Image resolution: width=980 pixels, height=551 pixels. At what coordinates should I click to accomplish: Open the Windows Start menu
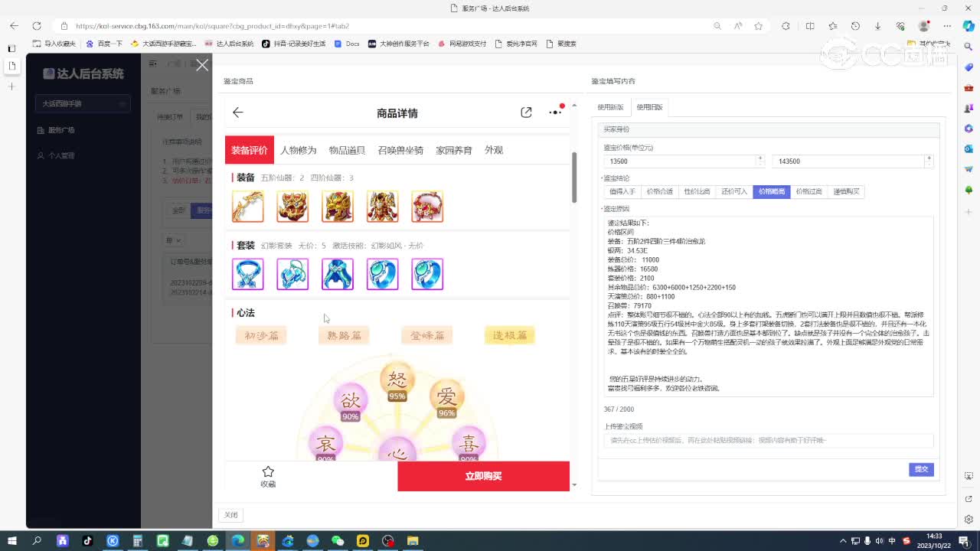pos(13,541)
